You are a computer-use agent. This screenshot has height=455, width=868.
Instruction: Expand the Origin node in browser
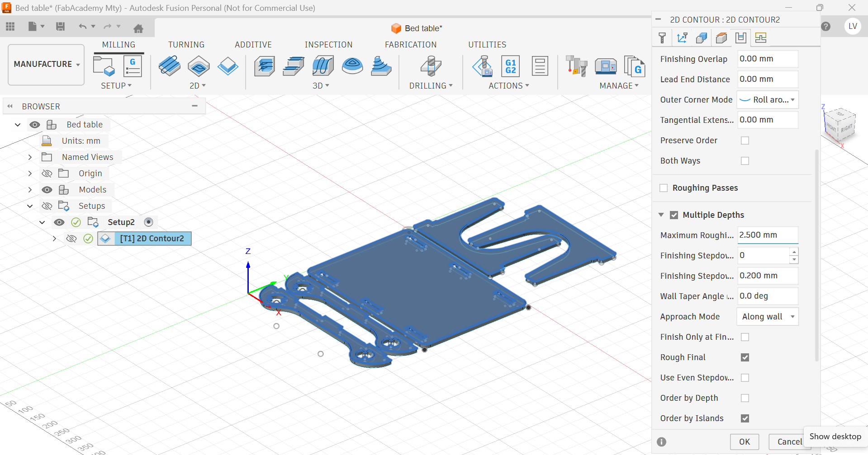coord(30,174)
